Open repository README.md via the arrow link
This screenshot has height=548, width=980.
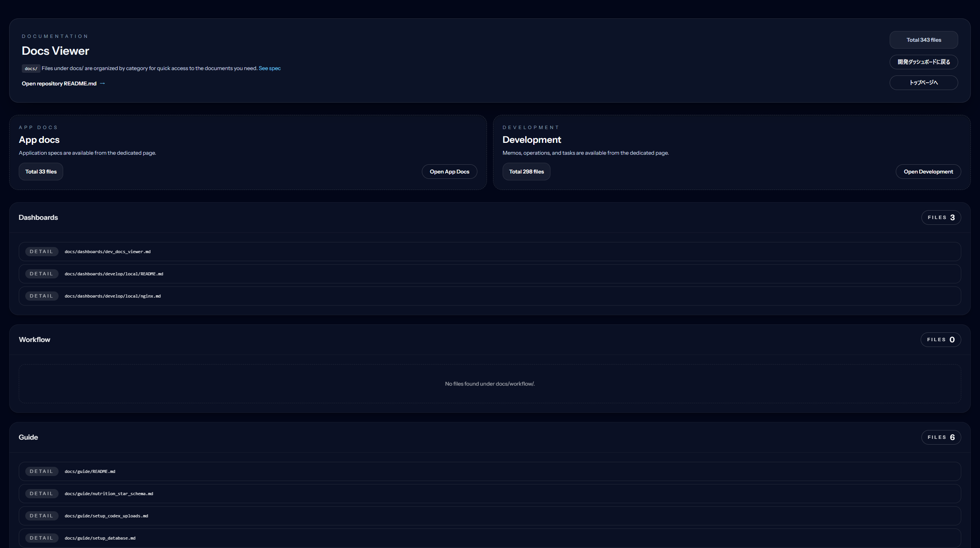[x=64, y=83]
